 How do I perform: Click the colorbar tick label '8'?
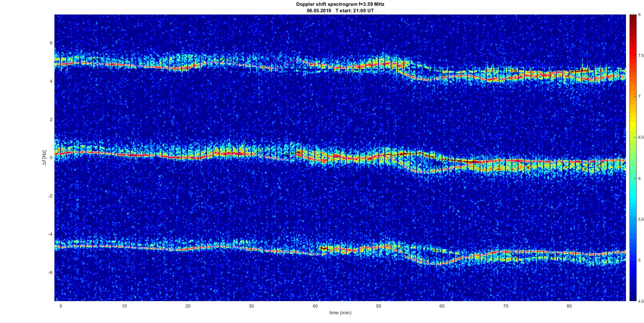(x=639, y=15)
